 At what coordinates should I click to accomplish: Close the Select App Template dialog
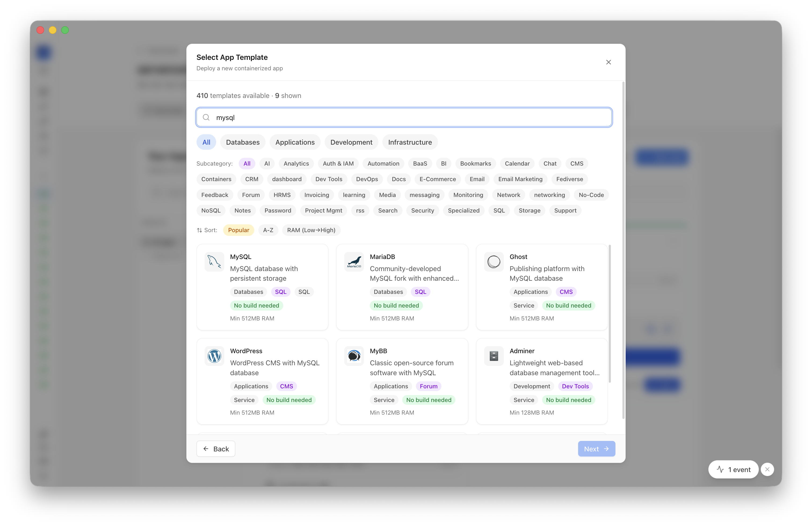[x=608, y=62]
